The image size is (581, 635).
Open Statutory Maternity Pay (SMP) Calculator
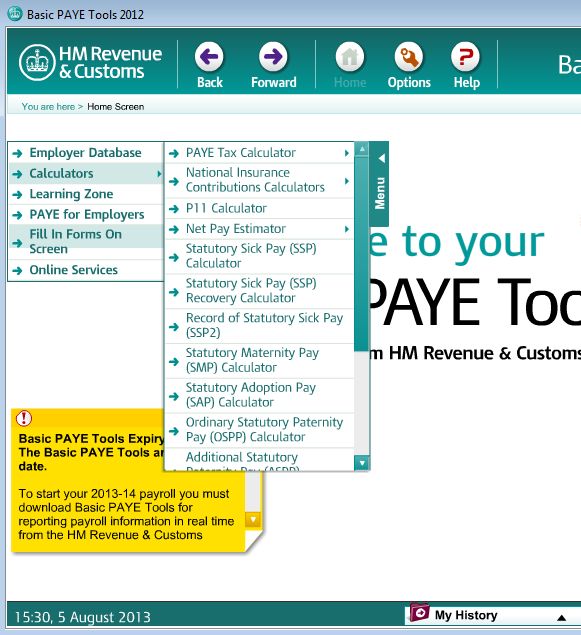tap(260, 360)
